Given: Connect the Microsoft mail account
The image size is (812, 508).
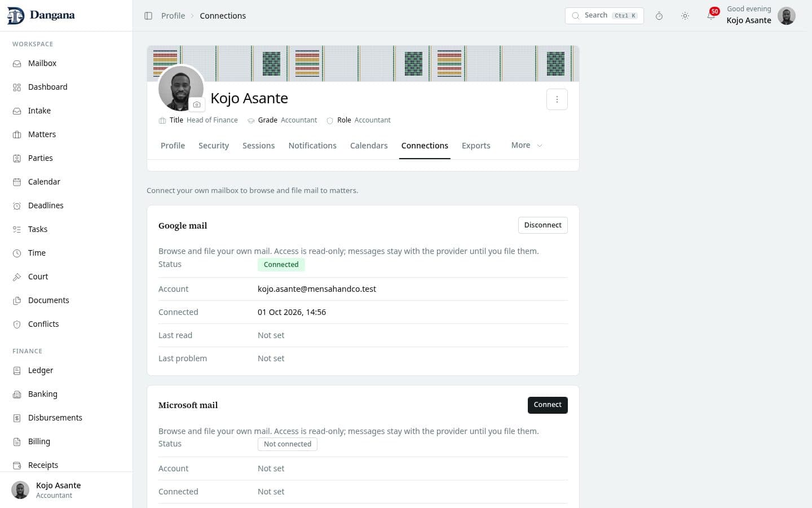Looking at the screenshot, I should point(548,405).
